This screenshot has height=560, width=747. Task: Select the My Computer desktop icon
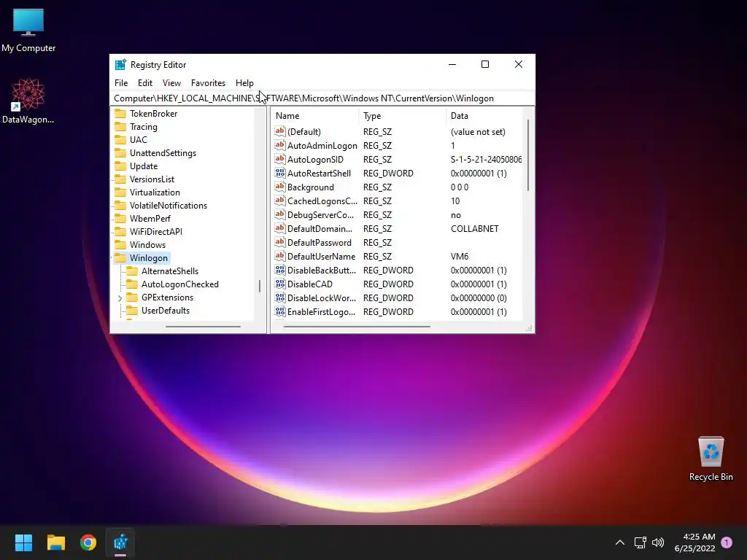click(28, 30)
